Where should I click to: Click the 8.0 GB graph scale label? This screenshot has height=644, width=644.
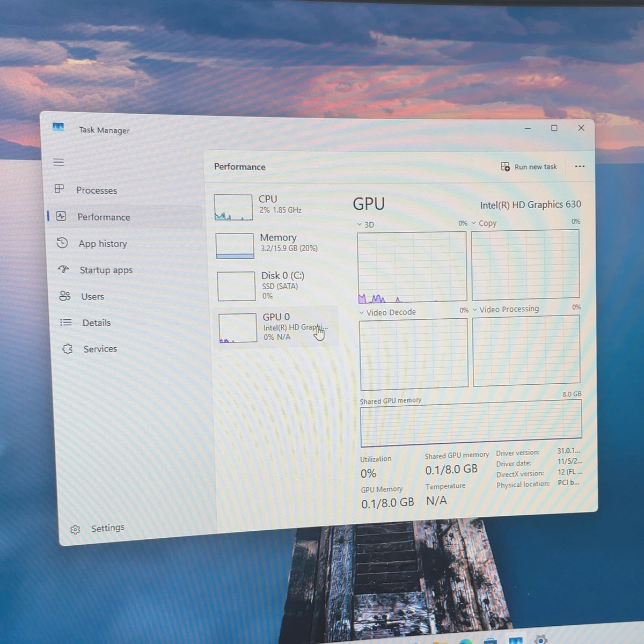[572, 394]
